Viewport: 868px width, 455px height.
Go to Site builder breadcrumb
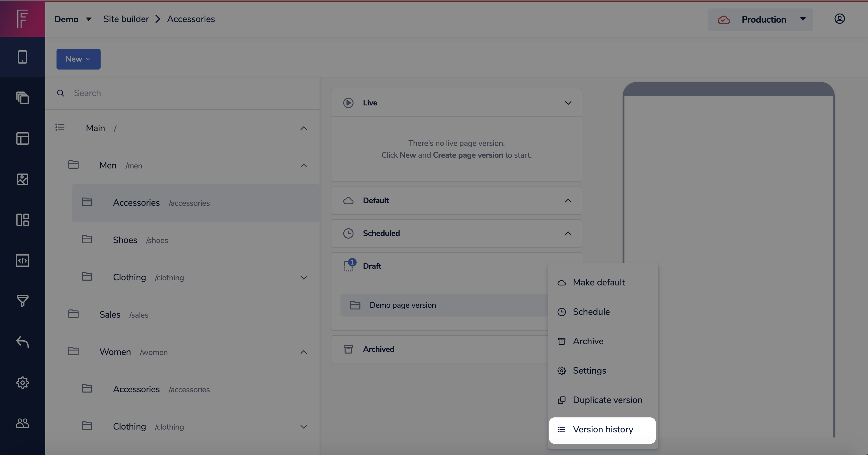tap(126, 19)
